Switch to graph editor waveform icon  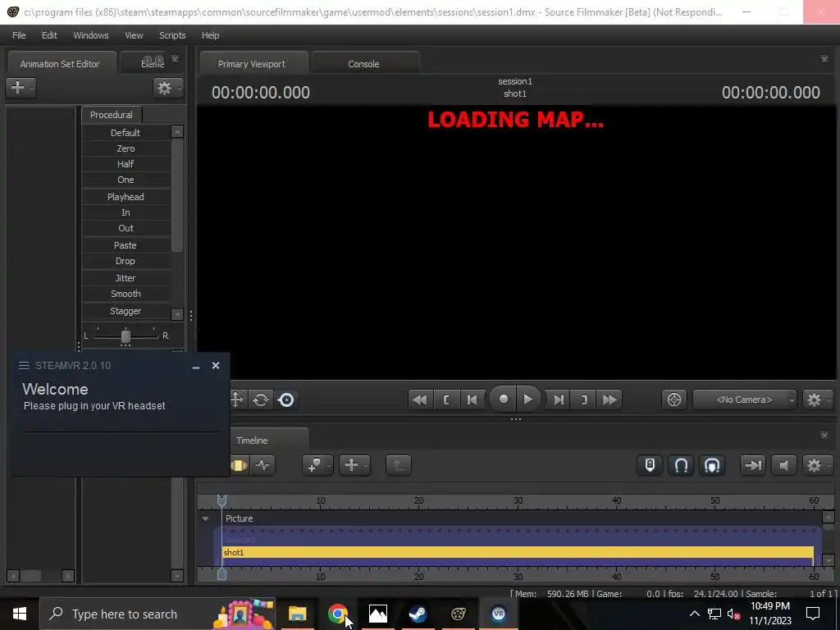[x=263, y=465]
